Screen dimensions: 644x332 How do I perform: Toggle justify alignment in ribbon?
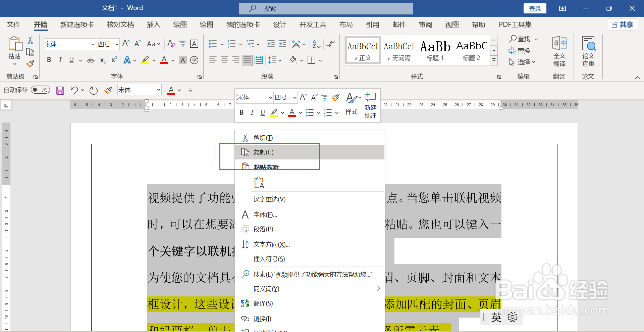(x=247, y=60)
